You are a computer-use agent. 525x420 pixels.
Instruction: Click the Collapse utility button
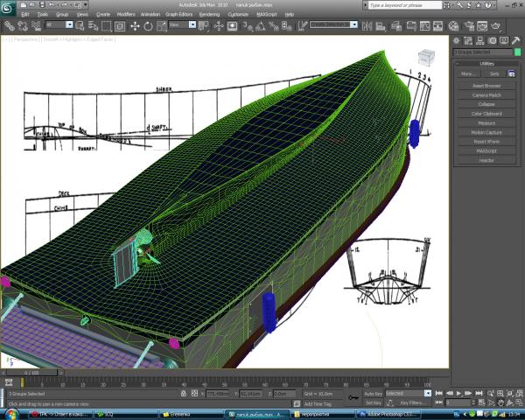coord(486,104)
